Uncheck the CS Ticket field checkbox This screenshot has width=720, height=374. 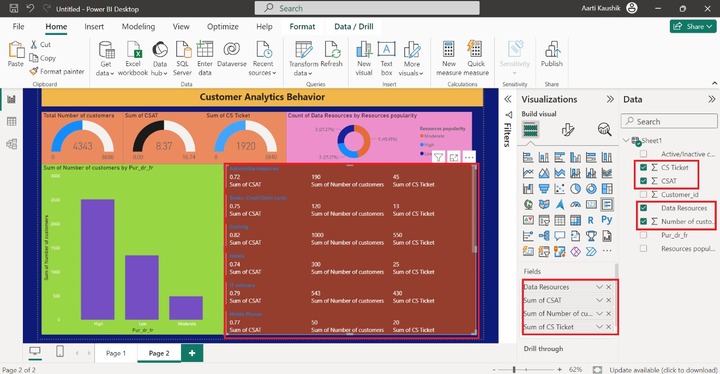point(643,167)
